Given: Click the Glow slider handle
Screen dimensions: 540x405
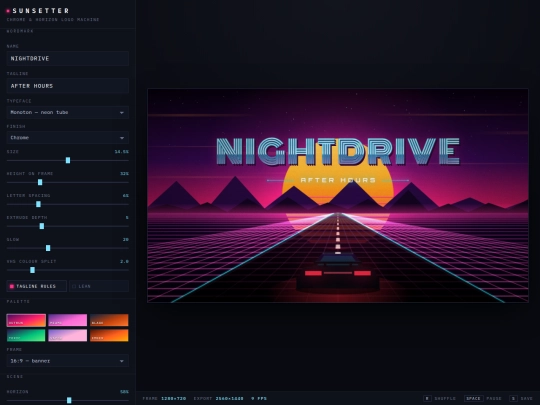Looking at the screenshot, I should [x=48, y=248].
